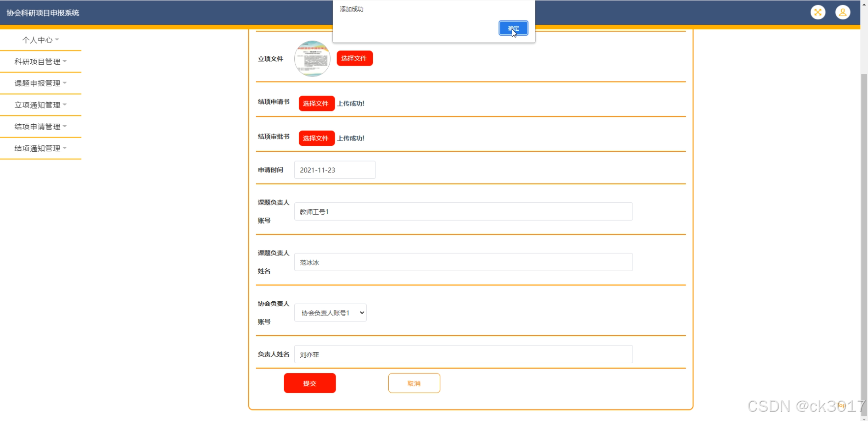
Task: Confirm the 添加成功 dialog with 确定
Action: pyautogui.click(x=513, y=28)
